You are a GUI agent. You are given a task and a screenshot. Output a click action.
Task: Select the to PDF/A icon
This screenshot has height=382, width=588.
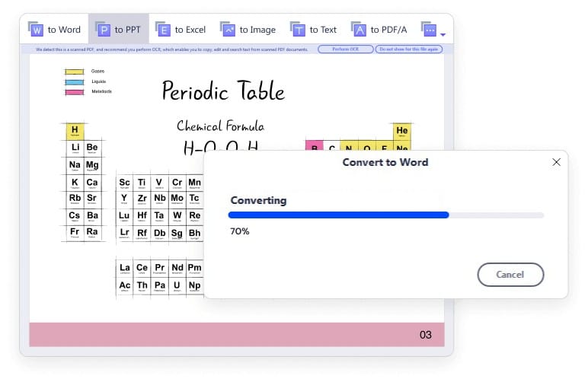tap(359, 29)
